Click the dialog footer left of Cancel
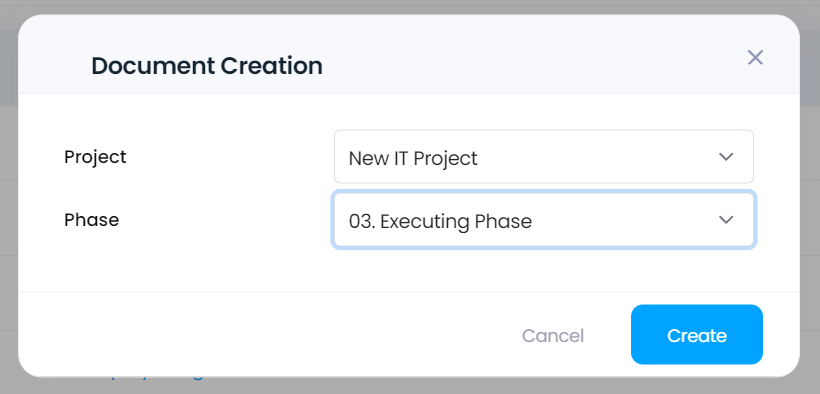820x394 pixels. [261, 335]
